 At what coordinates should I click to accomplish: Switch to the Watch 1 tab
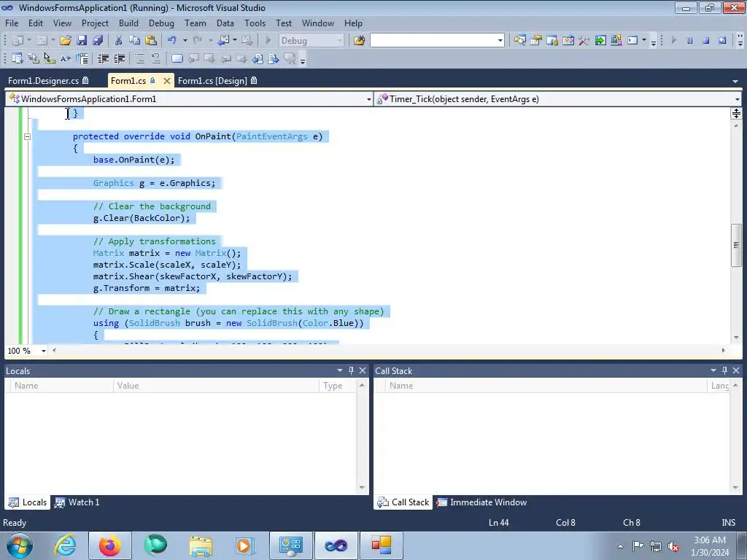pos(77,502)
